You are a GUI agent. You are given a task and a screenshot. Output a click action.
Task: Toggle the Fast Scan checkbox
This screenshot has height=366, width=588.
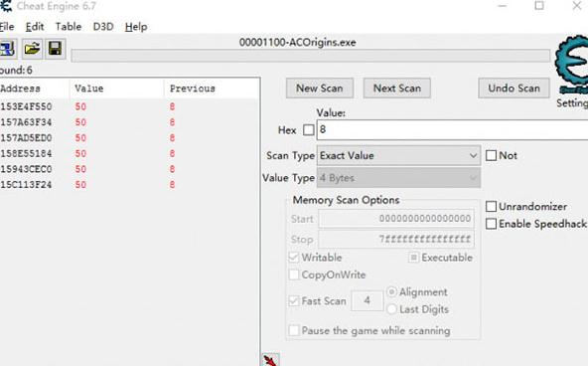tap(294, 300)
